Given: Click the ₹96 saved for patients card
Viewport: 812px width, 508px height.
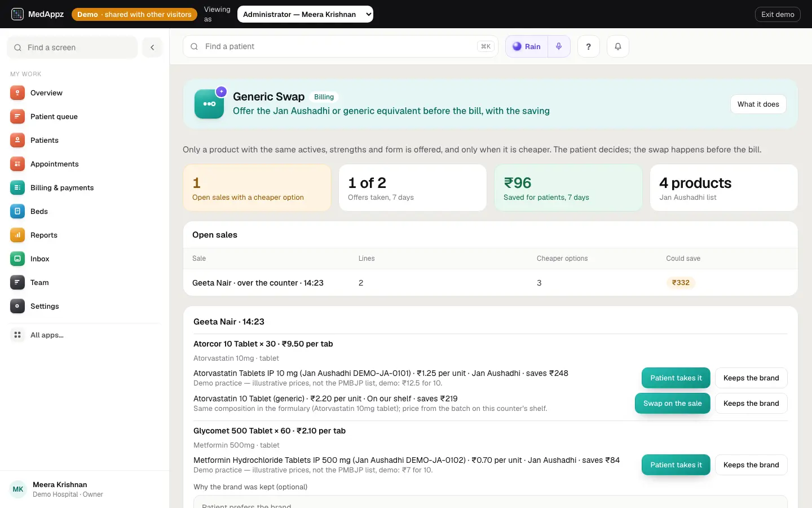Looking at the screenshot, I should 568,188.
